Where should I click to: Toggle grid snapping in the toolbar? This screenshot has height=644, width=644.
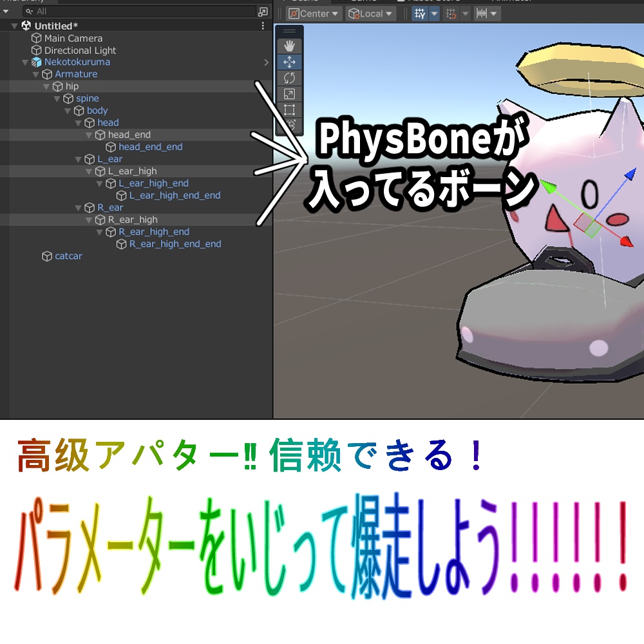(x=451, y=14)
